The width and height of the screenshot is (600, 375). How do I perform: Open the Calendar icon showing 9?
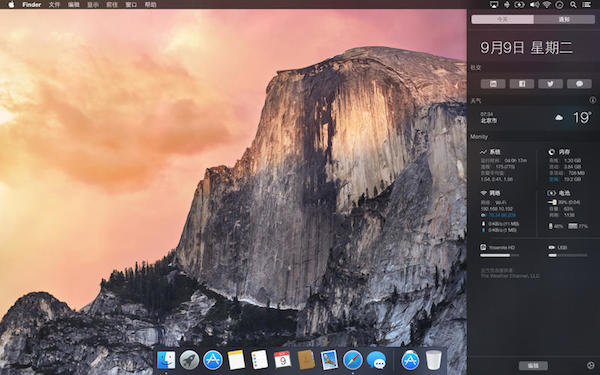282,360
